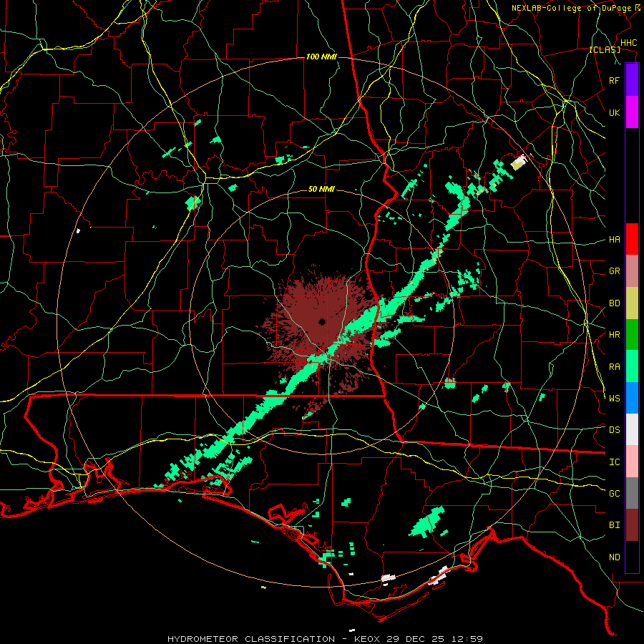
Task: Click the ND legend label
Action: tap(614, 557)
